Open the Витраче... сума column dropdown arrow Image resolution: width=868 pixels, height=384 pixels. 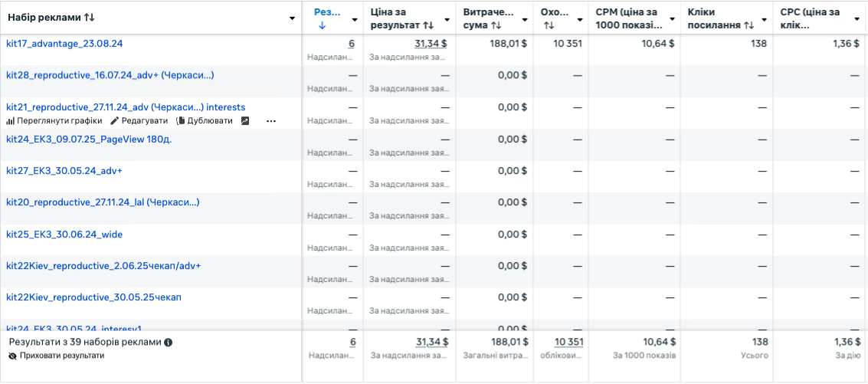coord(525,19)
